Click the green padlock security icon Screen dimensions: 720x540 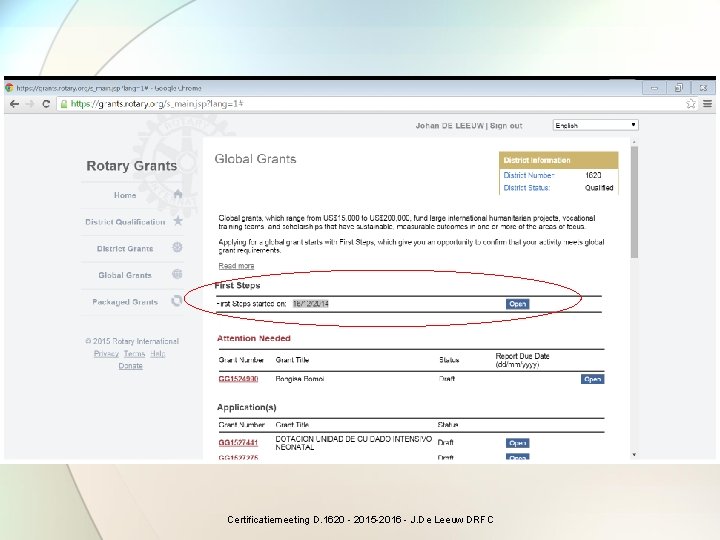pyautogui.click(x=64, y=104)
